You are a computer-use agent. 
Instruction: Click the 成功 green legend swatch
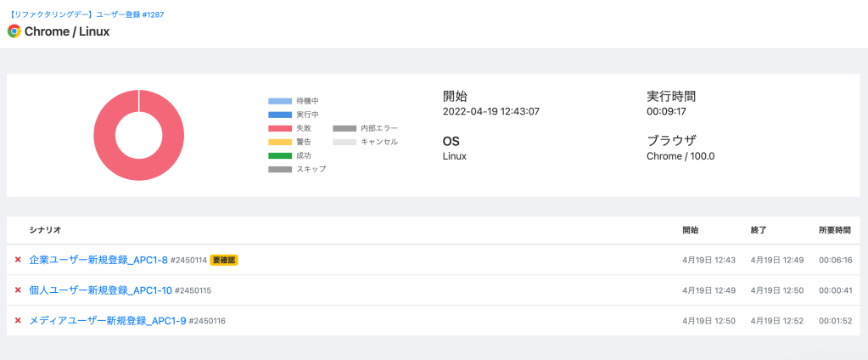tap(280, 155)
